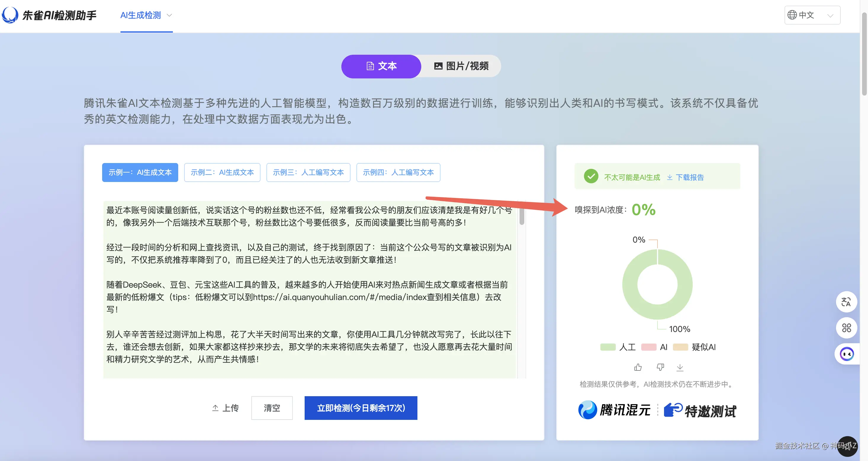Click the 立即检测 button
Viewport: 868px width, 461px height.
[x=361, y=408]
